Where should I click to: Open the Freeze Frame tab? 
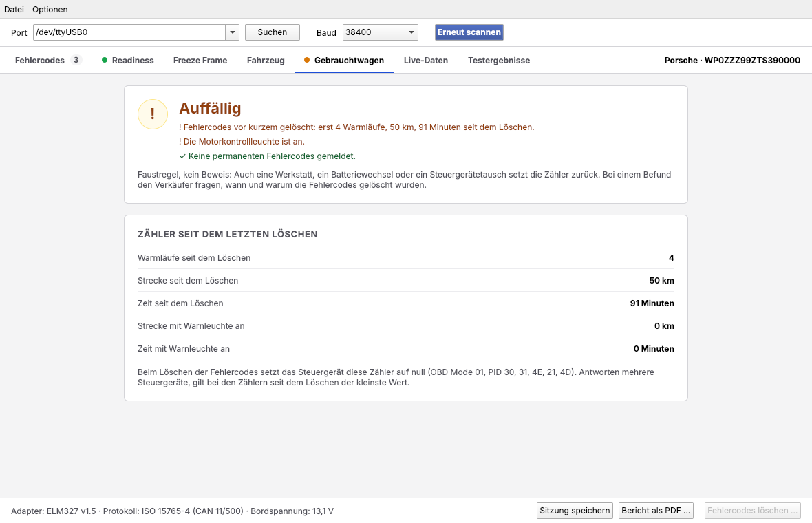(200, 60)
